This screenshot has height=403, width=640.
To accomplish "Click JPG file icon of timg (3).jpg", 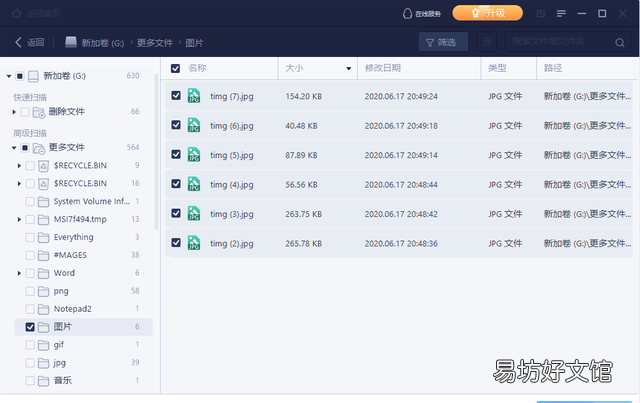I will [x=194, y=213].
